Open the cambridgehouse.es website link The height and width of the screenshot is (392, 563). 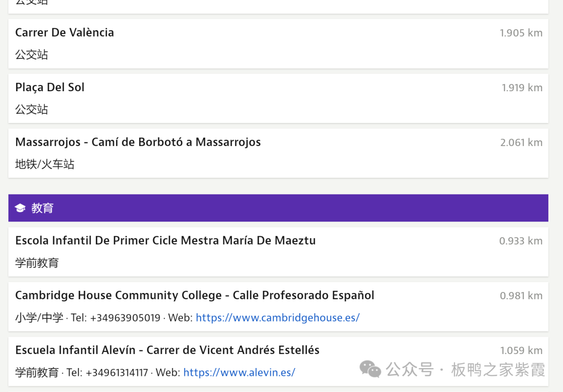[277, 317]
